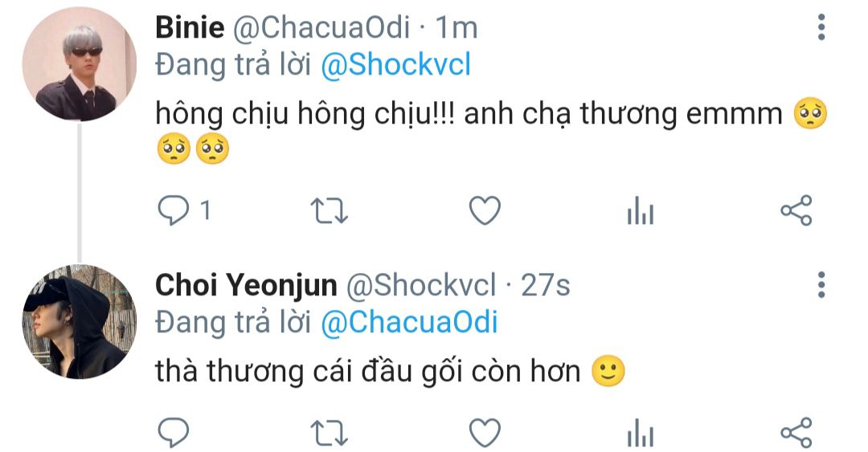Like Binie's tweet with heart icon
The height and width of the screenshot is (452, 868).
[x=485, y=211]
